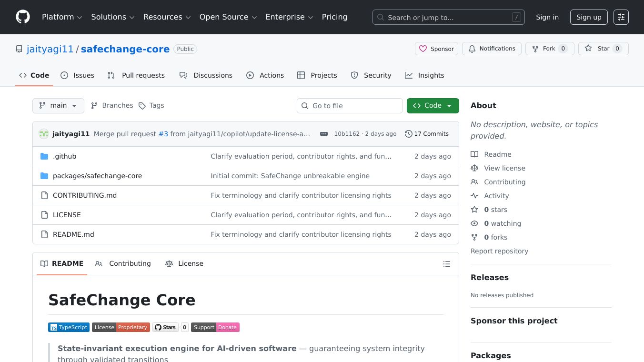Open the README outline list icon

pos(447,263)
